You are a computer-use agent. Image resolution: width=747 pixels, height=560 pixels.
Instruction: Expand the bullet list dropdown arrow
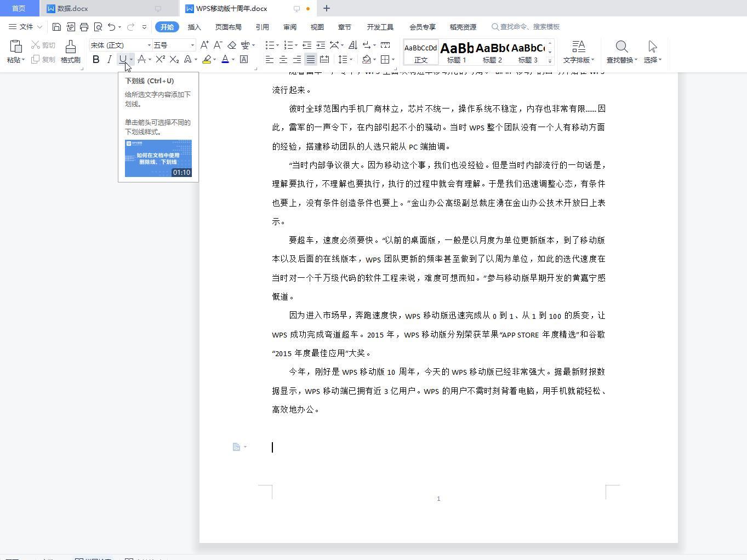click(x=277, y=45)
